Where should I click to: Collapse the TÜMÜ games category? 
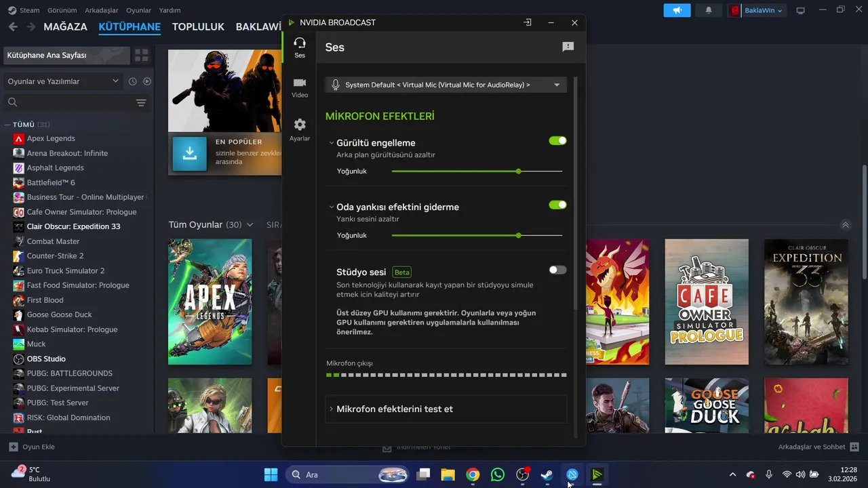click(x=8, y=125)
